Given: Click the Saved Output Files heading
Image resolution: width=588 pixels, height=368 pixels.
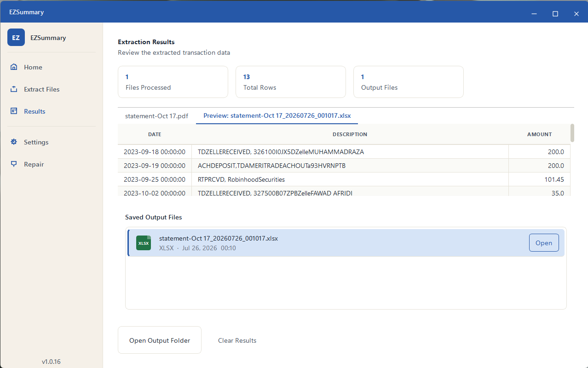Looking at the screenshot, I should (154, 217).
